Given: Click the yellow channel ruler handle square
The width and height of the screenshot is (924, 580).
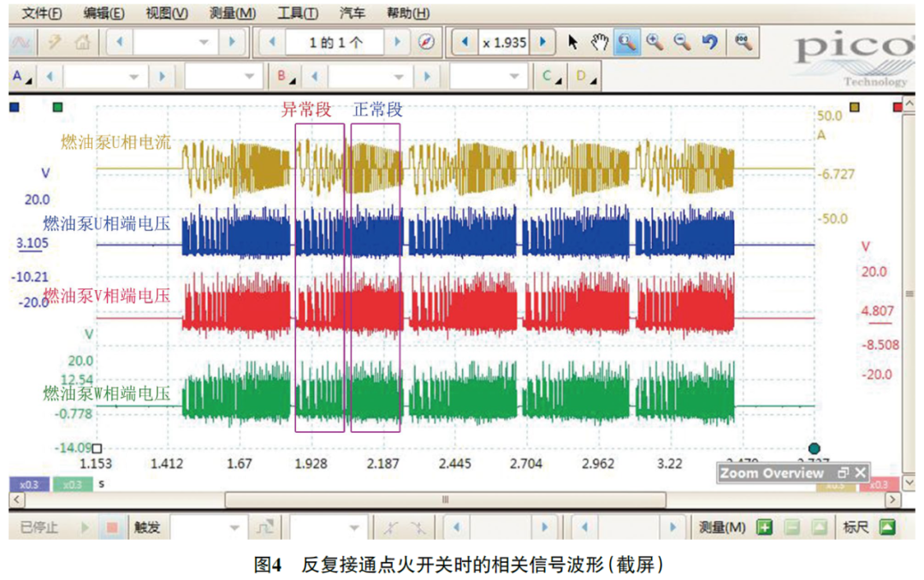Looking at the screenshot, I should (855, 107).
